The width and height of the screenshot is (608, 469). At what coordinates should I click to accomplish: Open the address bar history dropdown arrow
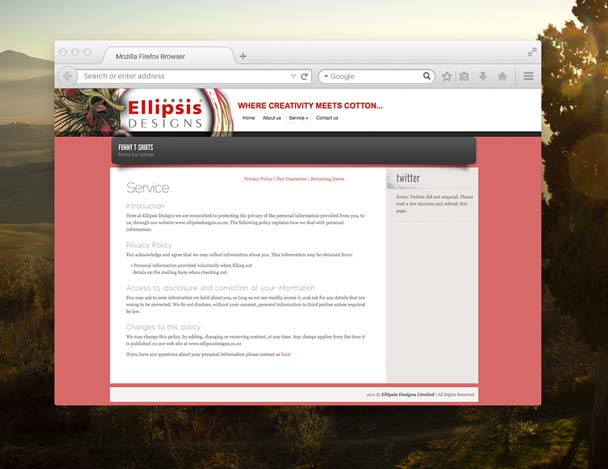pos(294,76)
